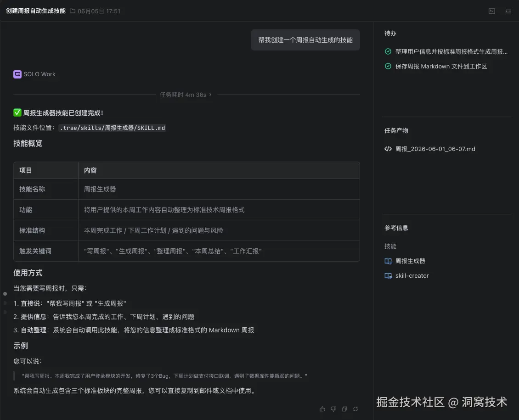Click the step 直接说: "帮我写周报" 或 "生成周报"
This screenshot has width=519, height=420.
pyautogui.click(x=70, y=303)
